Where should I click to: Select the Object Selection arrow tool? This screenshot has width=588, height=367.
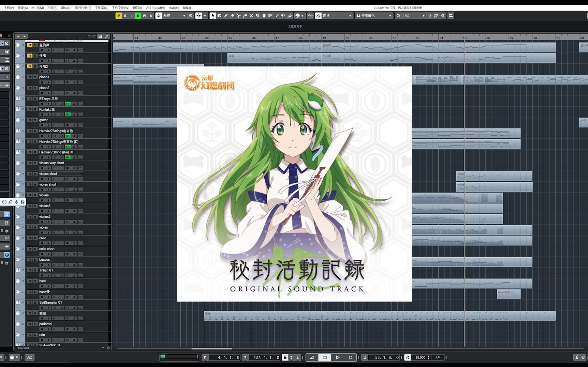213,16
